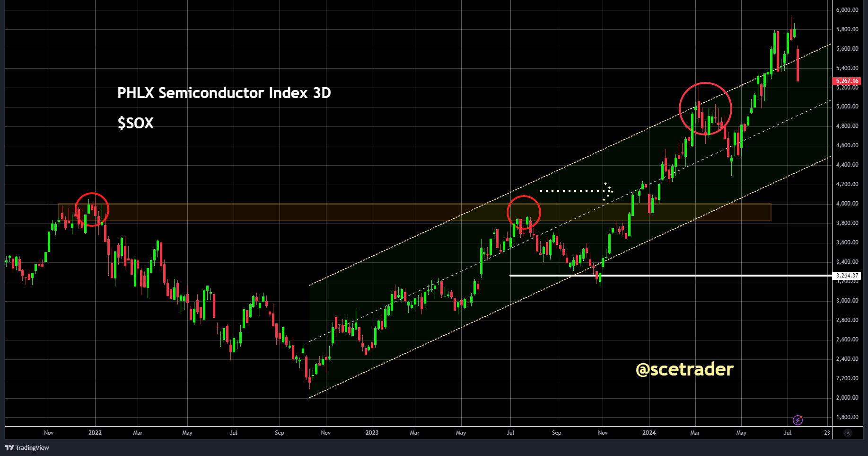Viewport: 868px width, 456px height.
Task: Click the 4,200.00 price axis label
Action: [847, 184]
